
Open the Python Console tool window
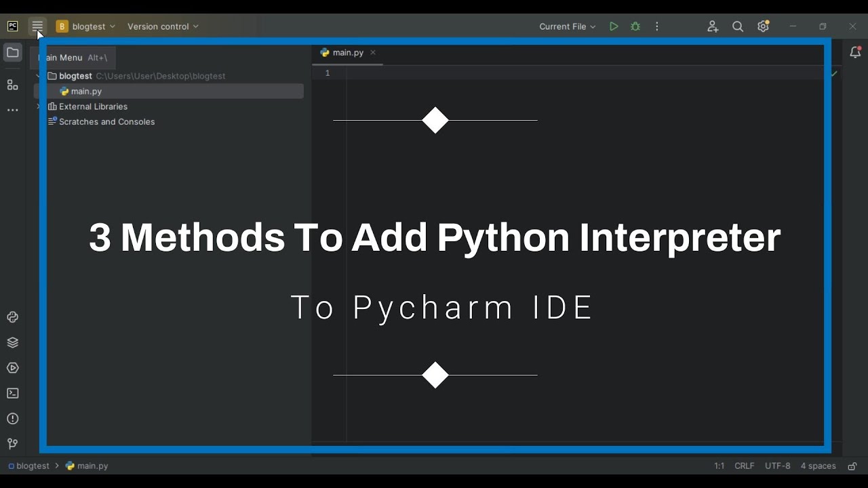click(12, 317)
